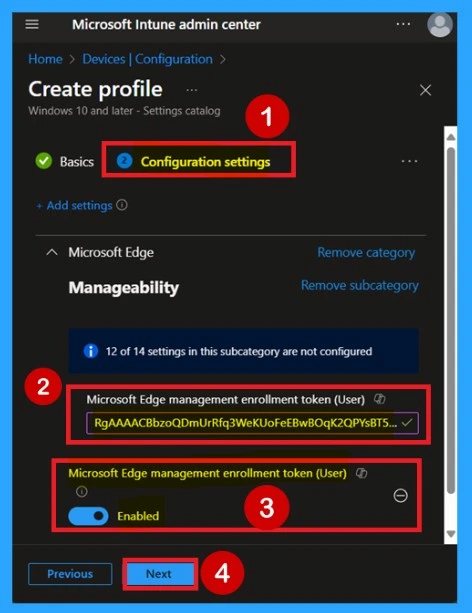Viewport: 472px width, 613px height.
Task: Click the Add settings link
Action: (74, 205)
